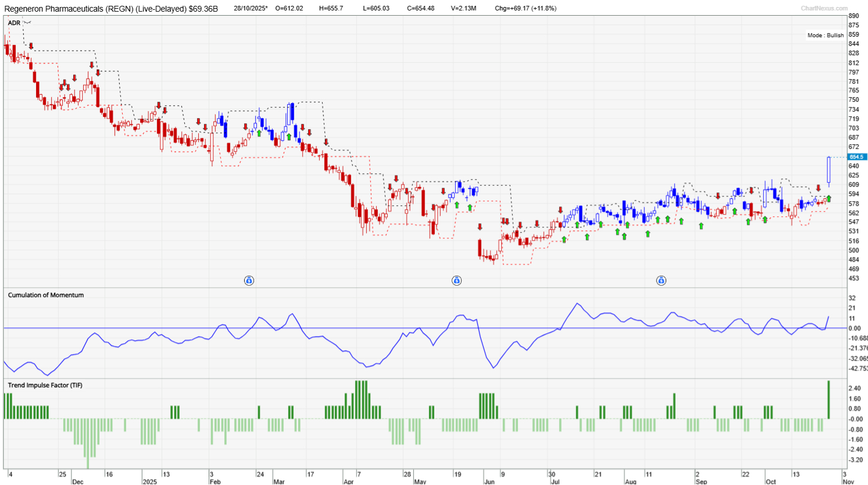Select the mid-August event marker icon
This screenshot has width=868, height=485.
(x=661, y=281)
